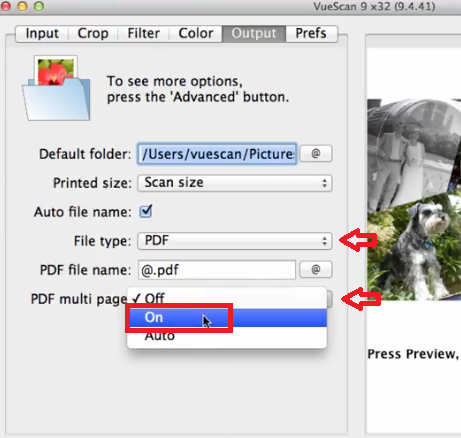
Task: Uncheck the Auto file name checkbox
Action: pos(146,211)
